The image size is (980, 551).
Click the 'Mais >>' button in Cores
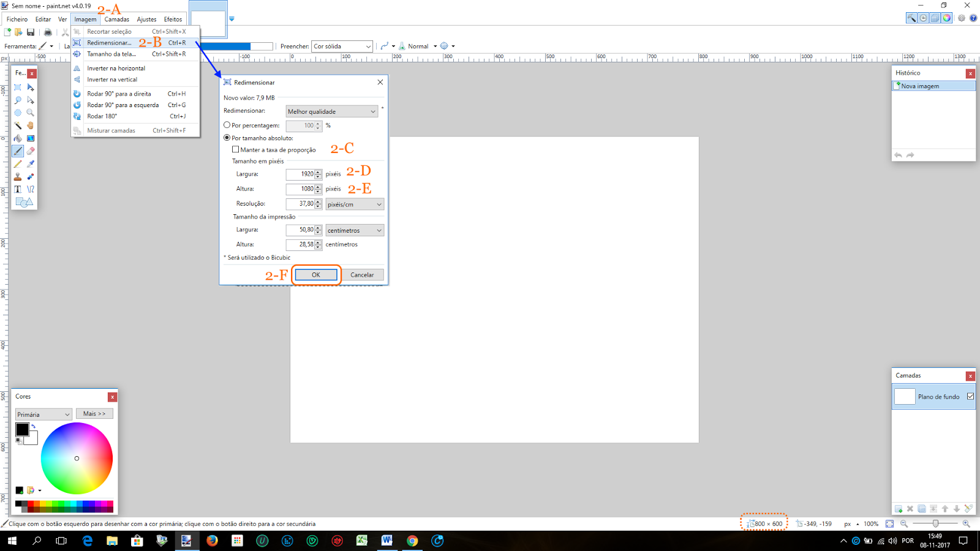tap(94, 414)
